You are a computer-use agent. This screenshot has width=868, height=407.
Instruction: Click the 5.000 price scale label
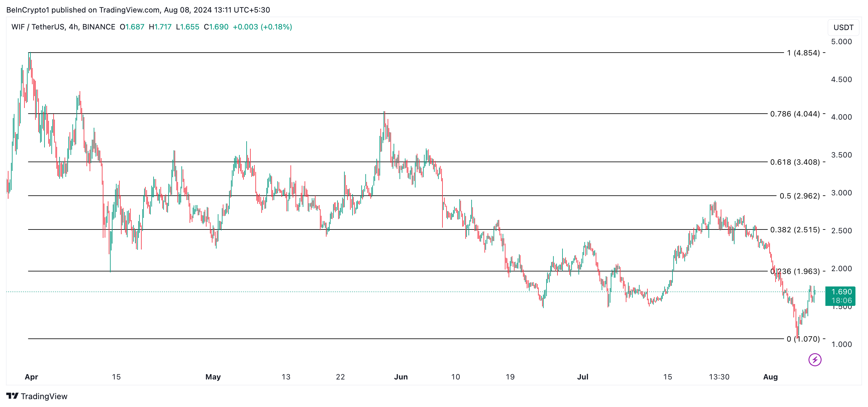pyautogui.click(x=841, y=42)
